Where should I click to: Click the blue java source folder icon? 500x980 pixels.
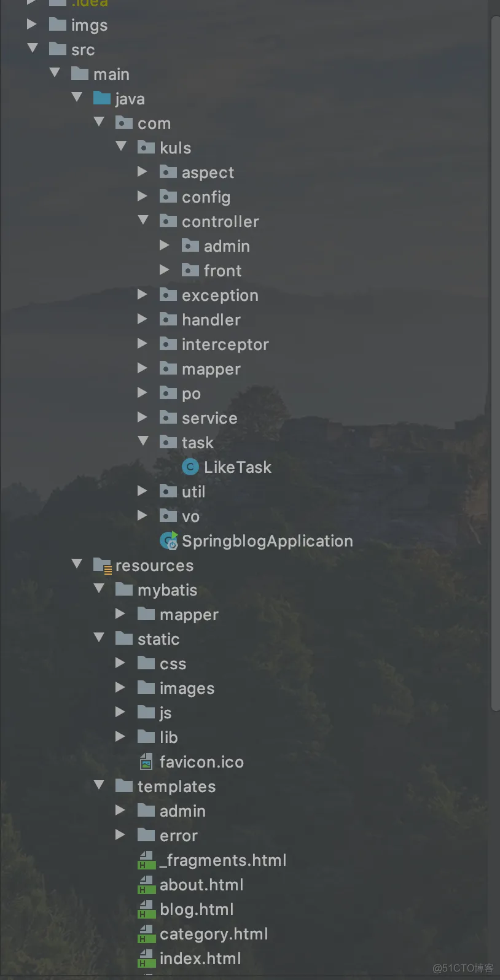point(102,99)
